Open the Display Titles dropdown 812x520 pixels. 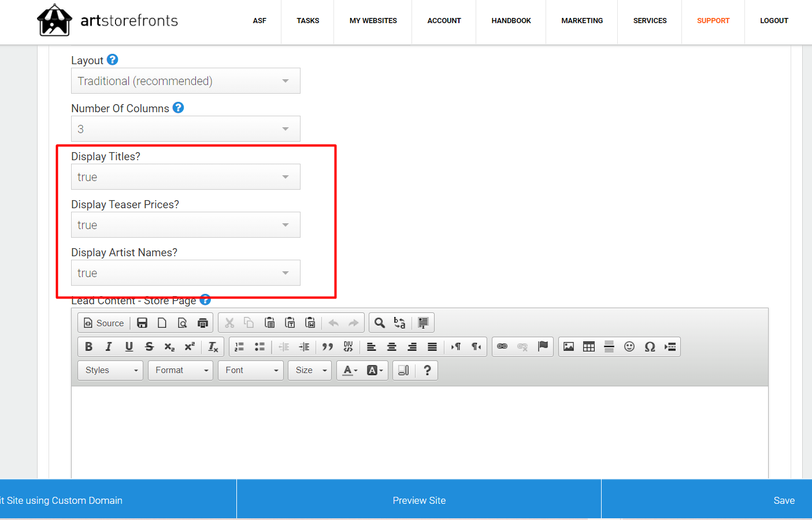pyautogui.click(x=186, y=177)
